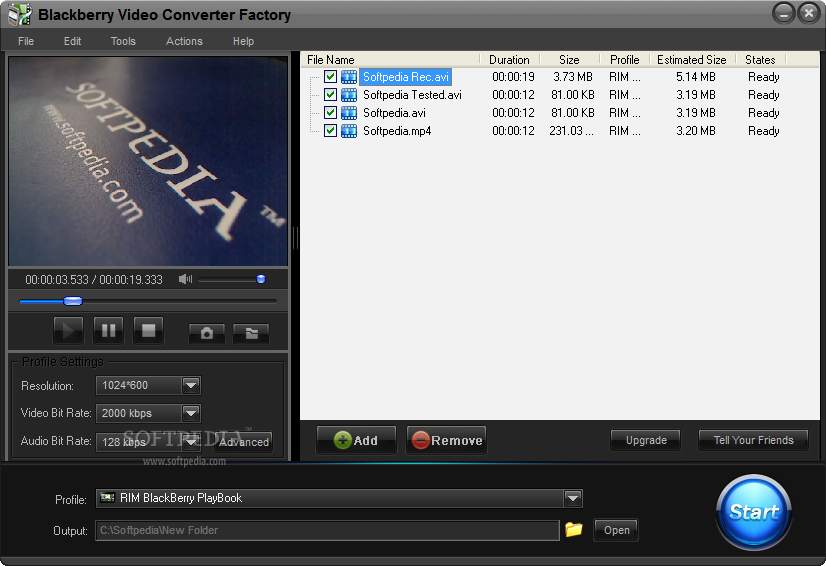Image resolution: width=826 pixels, height=566 pixels.
Task: Click the Upgrade button
Action: [x=646, y=440]
